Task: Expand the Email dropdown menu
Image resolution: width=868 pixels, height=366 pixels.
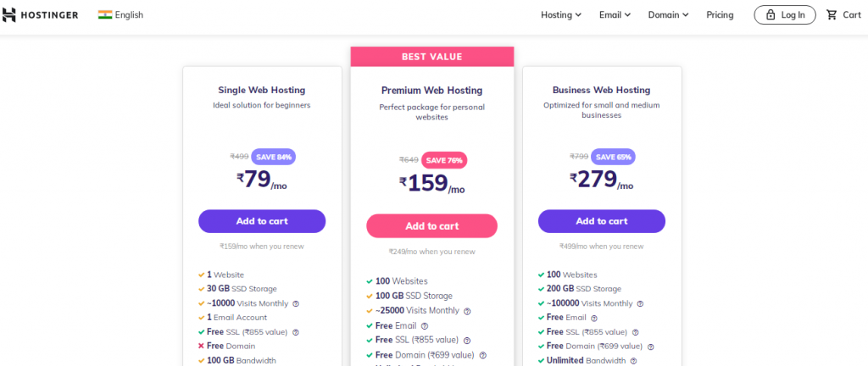Action: pyautogui.click(x=615, y=15)
